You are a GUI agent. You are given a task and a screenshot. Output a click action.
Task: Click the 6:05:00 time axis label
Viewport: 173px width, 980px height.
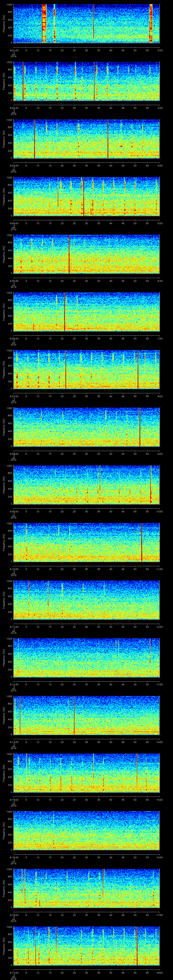[x=14, y=281]
